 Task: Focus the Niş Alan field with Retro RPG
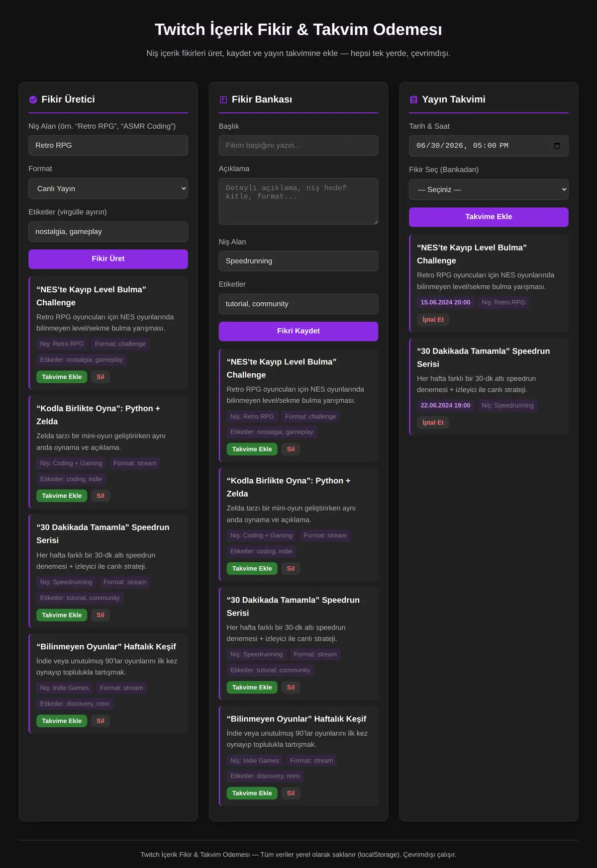pos(108,145)
